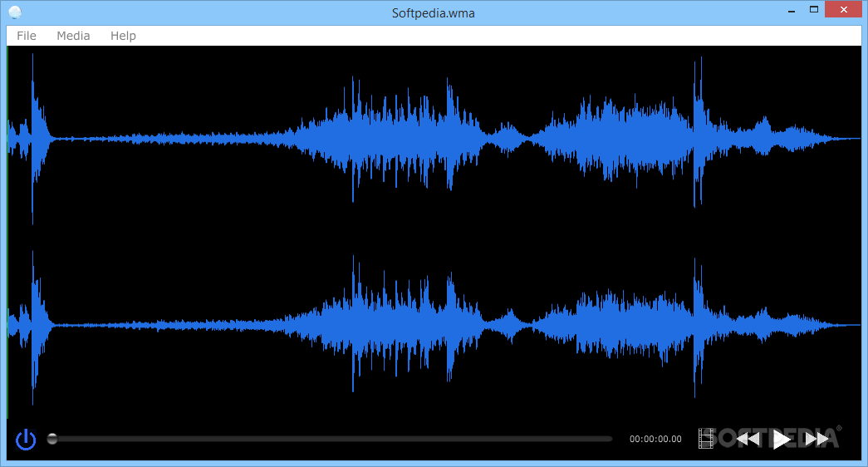Maximize the Softpedia.wma window

coord(814,9)
